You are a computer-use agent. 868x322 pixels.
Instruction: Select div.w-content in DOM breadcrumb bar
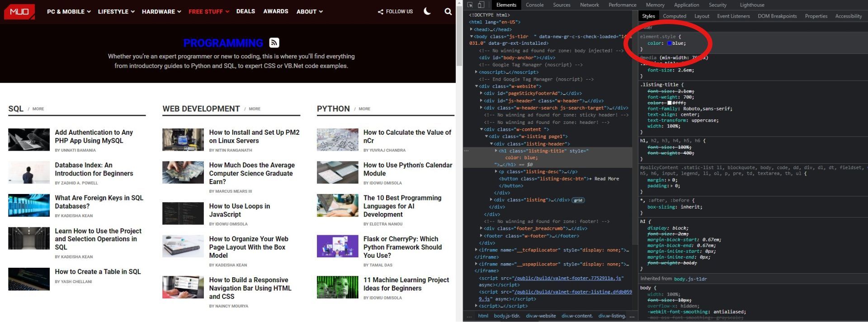click(x=577, y=316)
